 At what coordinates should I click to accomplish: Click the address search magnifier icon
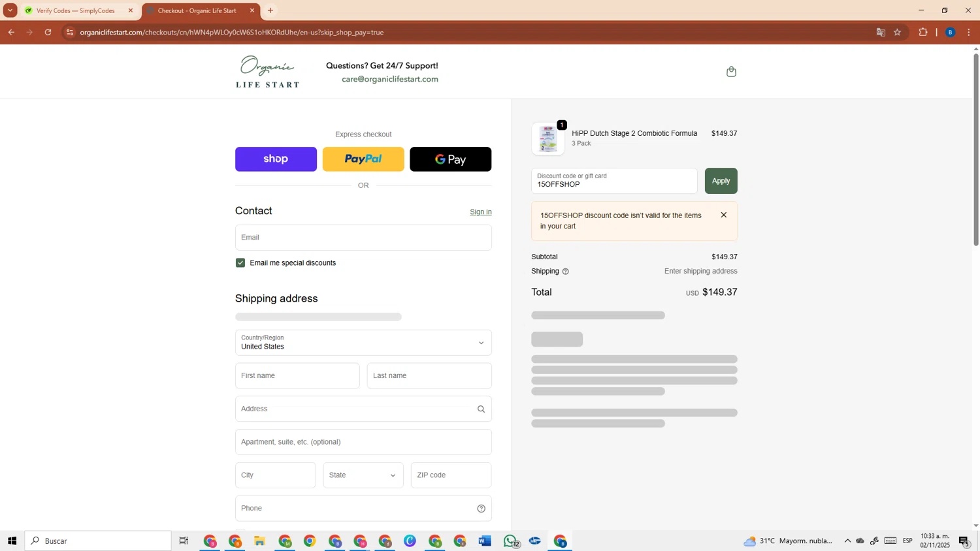tap(481, 409)
